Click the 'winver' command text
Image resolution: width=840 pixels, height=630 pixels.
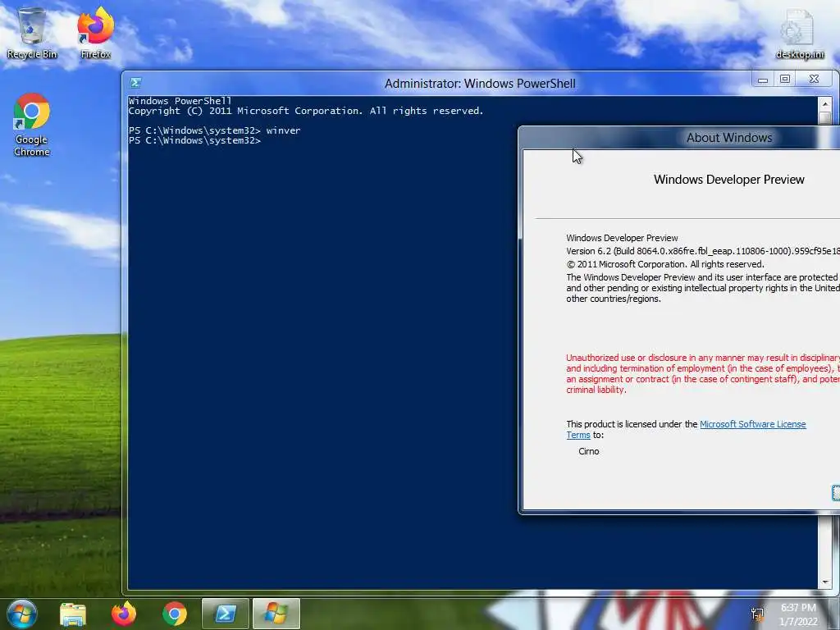(283, 130)
